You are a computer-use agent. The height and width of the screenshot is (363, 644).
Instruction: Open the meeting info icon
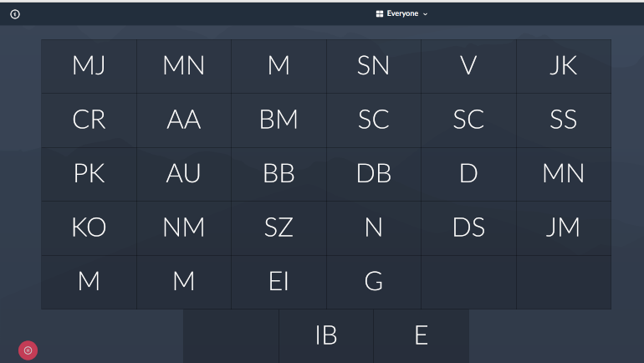tap(15, 14)
